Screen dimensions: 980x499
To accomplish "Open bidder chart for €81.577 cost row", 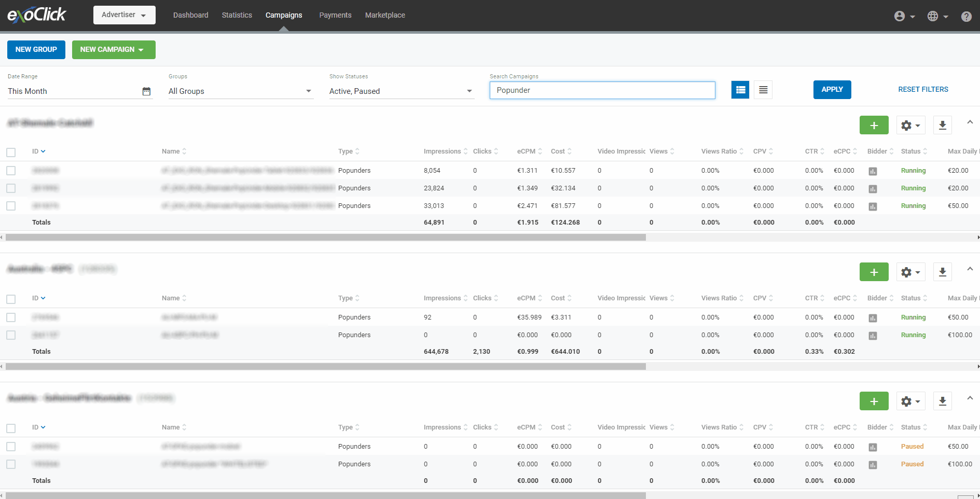I will point(873,206).
